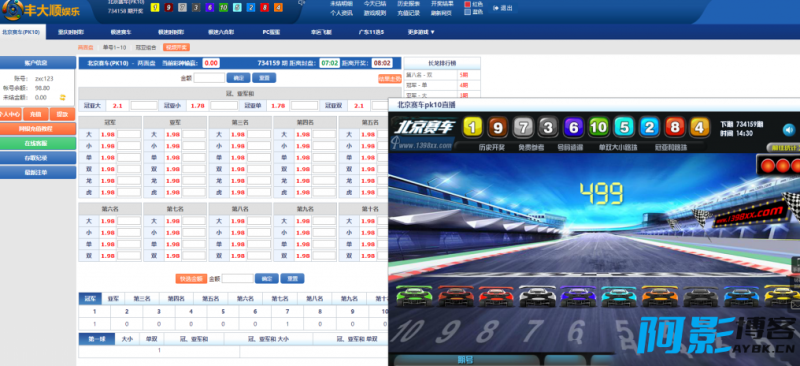The image size is (800, 366).
Task: Click the yellow number 1 ball in live panel
Action: click(x=472, y=128)
